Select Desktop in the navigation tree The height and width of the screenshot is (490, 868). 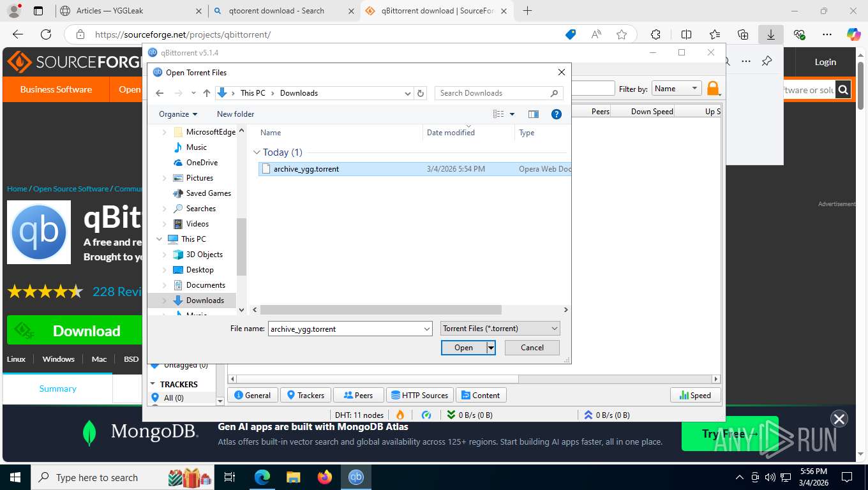point(200,270)
